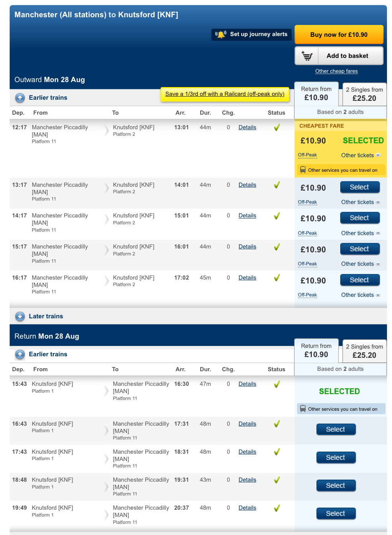Image resolution: width=392 pixels, height=535 pixels.
Task: Click the down arrow icon for Later trains
Action: (x=20, y=316)
